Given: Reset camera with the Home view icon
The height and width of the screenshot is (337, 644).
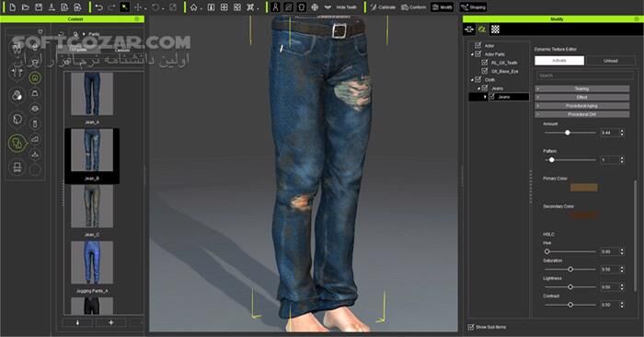Looking at the screenshot, I should tap(193, 7).
